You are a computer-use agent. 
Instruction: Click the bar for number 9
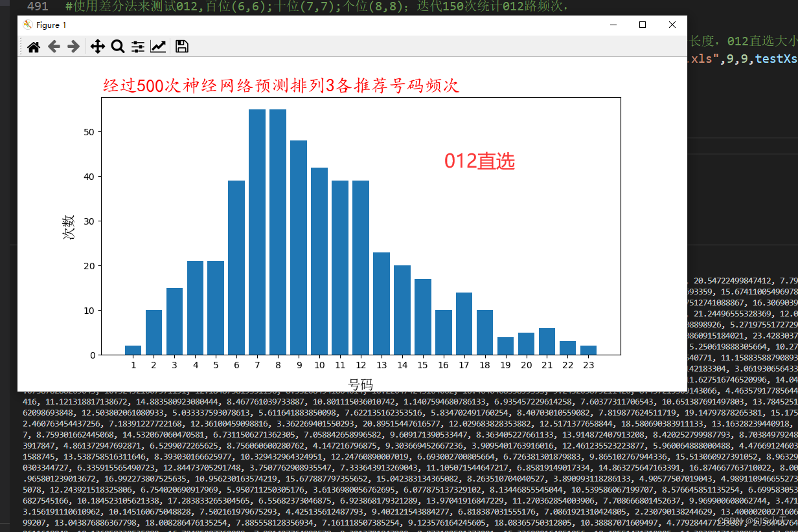tap(299, 248)
